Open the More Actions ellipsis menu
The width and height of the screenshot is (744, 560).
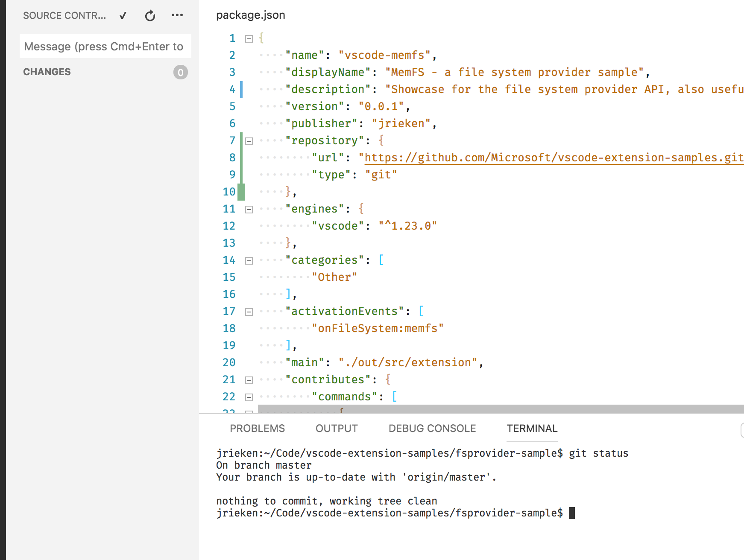(x=177, y=15)
